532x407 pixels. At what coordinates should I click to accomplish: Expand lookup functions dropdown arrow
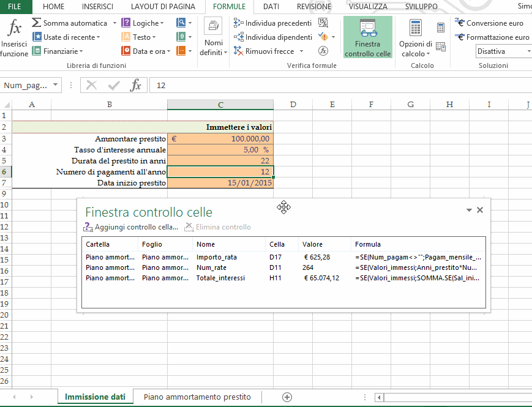click(x=190, y=23)
